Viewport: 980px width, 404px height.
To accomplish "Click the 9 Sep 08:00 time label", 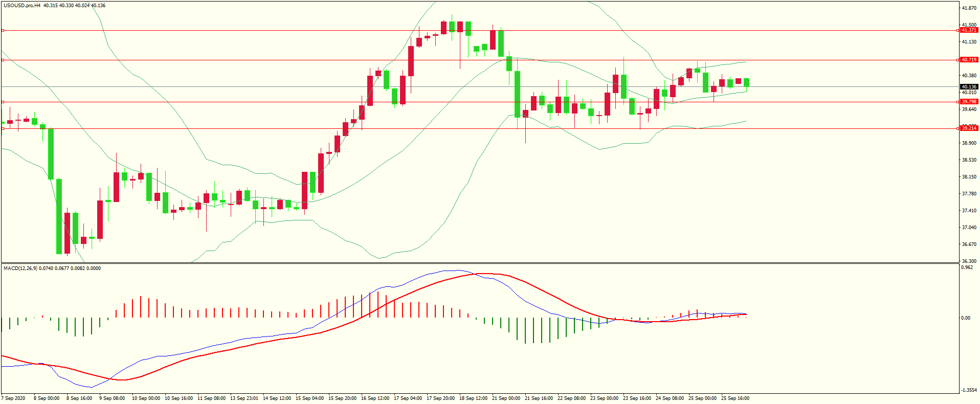I will pos(112,398).
